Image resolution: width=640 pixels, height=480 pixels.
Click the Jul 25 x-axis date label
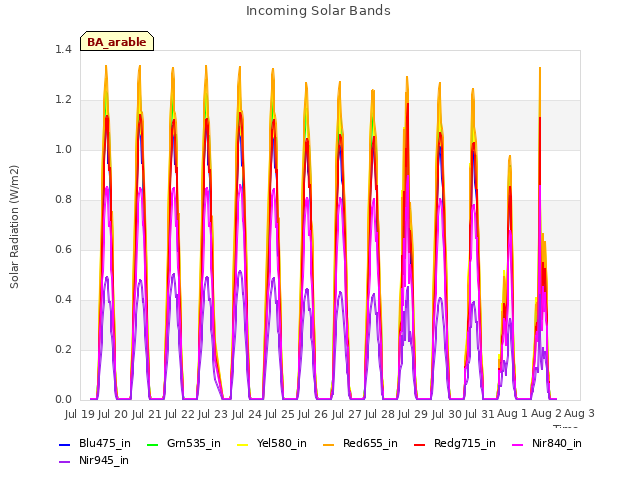[x=280, y=414]
